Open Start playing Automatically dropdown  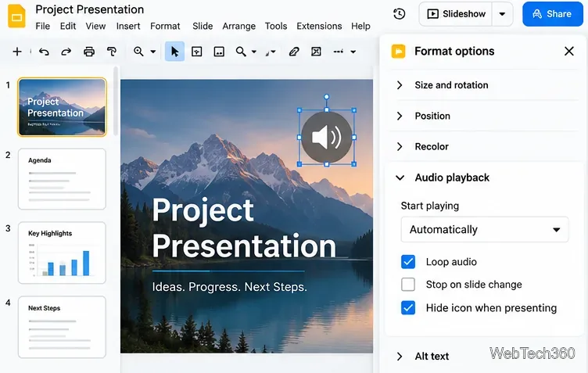point(485,229)
